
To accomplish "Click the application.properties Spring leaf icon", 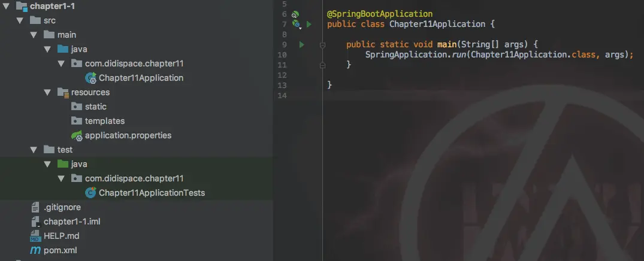I will click(77, 135).
